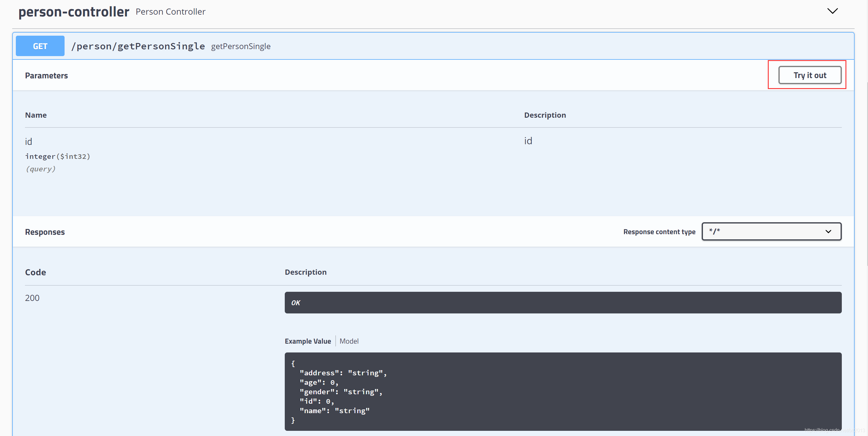Image resolution: width=868 pixels, height=436 pixels.
Task: Click the blog.csdn.net watermark link
Action: 834,430
